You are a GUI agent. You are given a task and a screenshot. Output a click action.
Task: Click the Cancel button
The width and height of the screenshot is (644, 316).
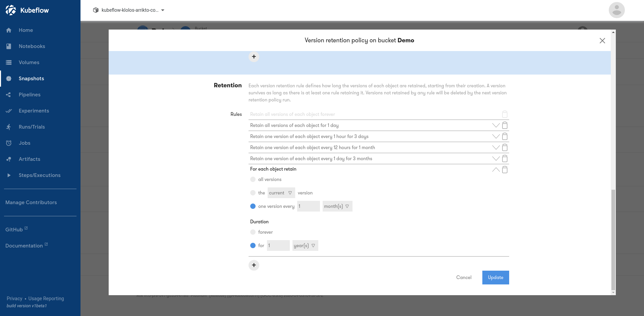point(464,277)
